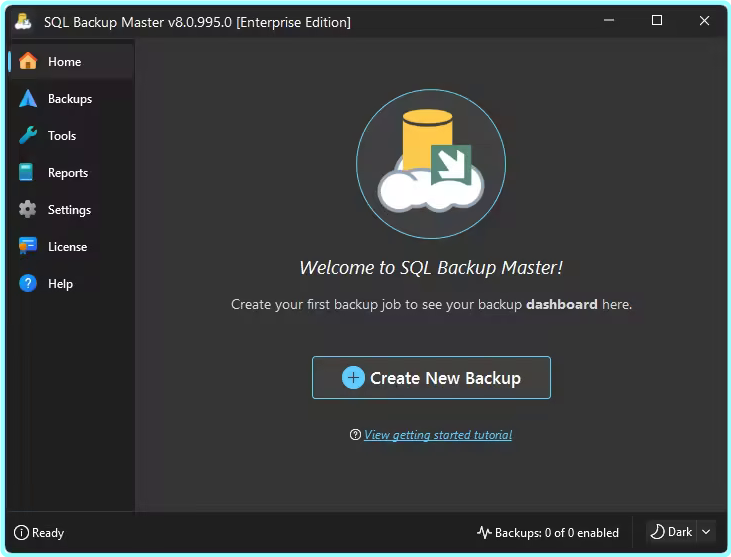Click the bold 'dashboard' word
The width and height of the screenshot is (731, 557).
(x=561, y=304)
